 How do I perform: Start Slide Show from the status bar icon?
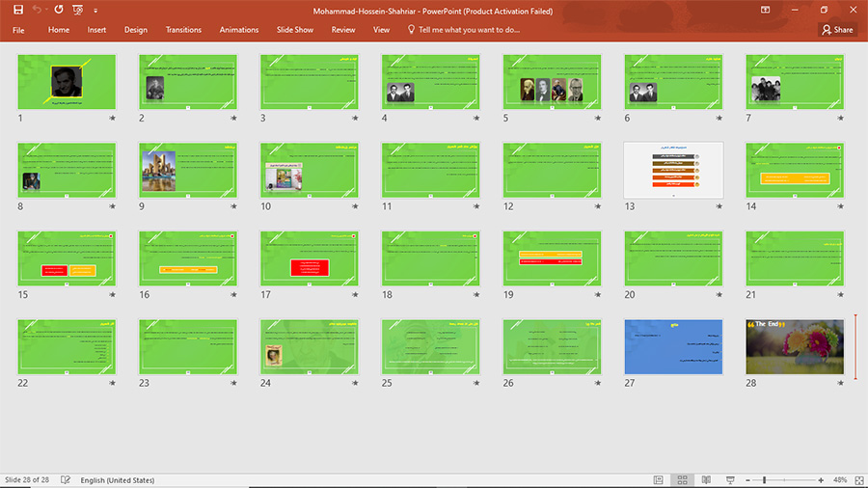[x=730, y=479]
